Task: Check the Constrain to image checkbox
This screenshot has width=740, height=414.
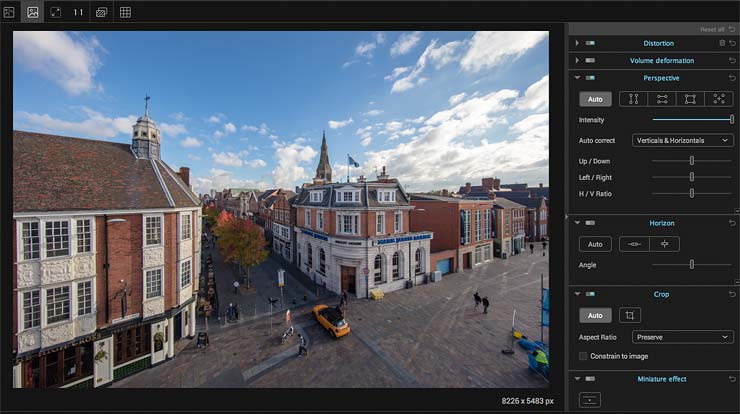Action: click(x=583, y=356)
